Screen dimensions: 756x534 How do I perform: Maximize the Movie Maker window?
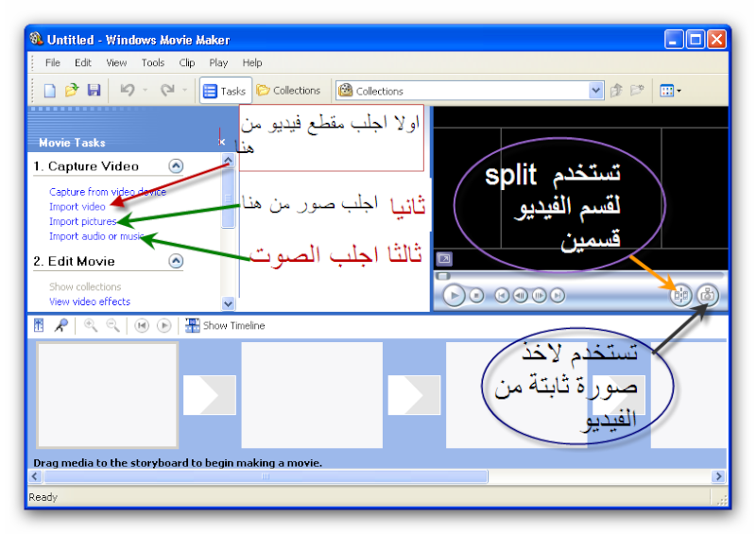696,39
